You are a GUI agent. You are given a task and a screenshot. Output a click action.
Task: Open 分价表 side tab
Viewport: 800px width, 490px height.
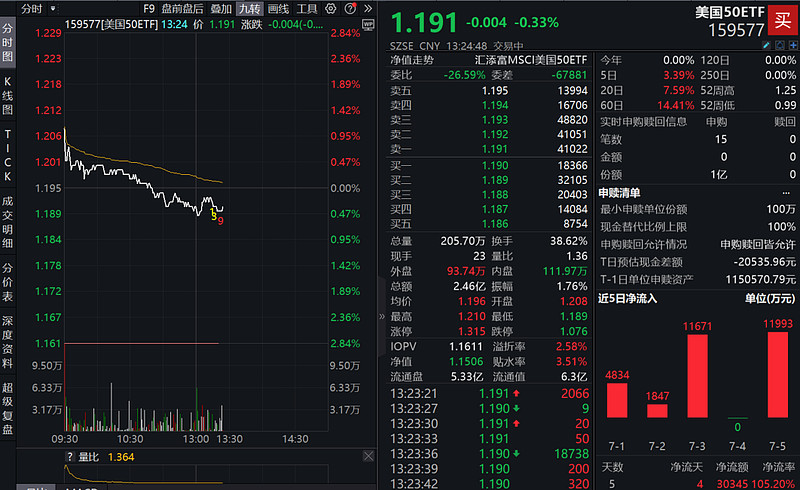point(8,282)
